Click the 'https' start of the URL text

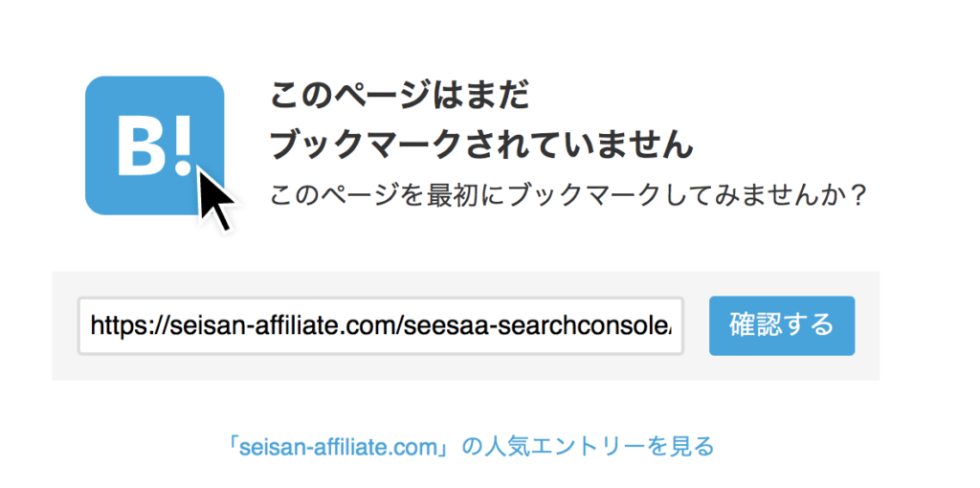[113, 326]
